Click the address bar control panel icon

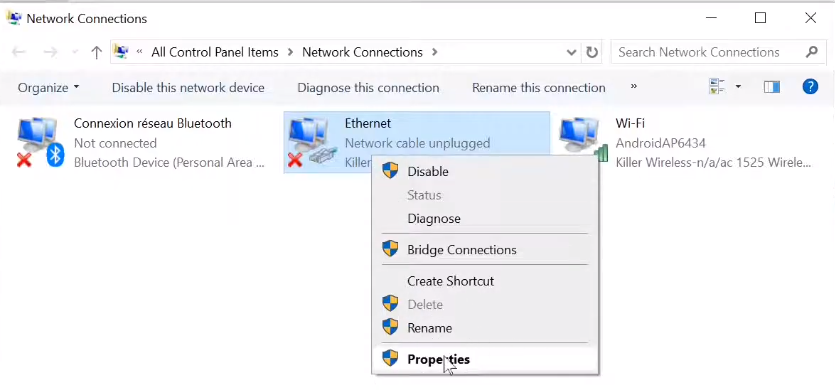click(121, 52)
